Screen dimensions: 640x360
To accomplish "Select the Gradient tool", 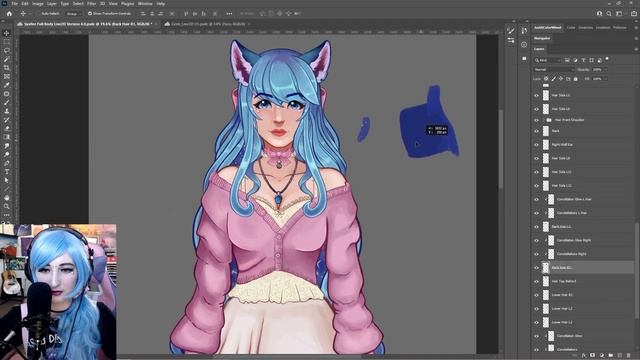I will tap(7, 137).
